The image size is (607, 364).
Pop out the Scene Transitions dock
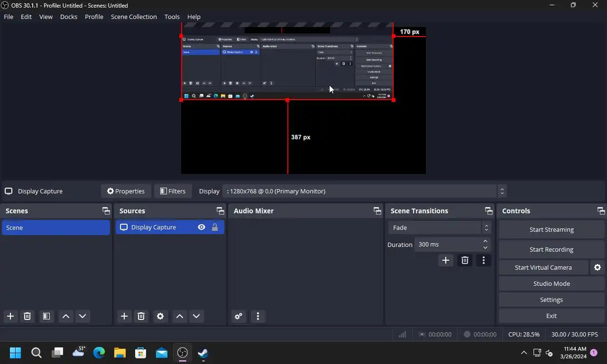click(488, 211)
